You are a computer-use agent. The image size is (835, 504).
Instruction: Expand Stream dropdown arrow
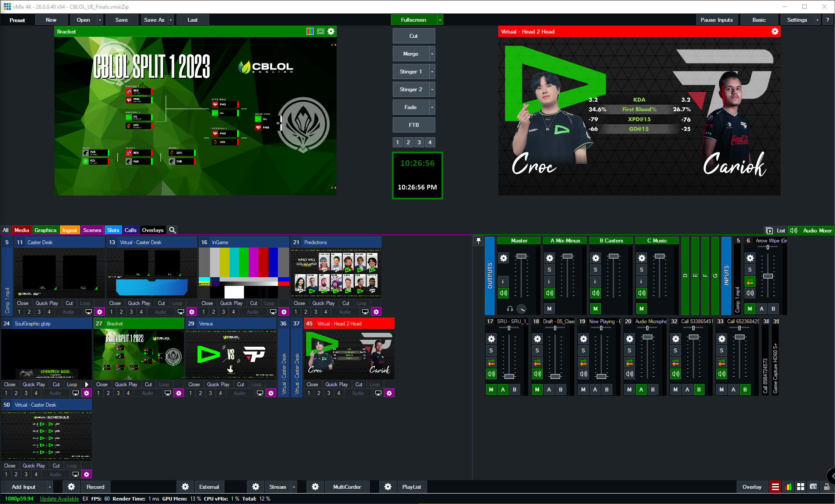[294, 487]
